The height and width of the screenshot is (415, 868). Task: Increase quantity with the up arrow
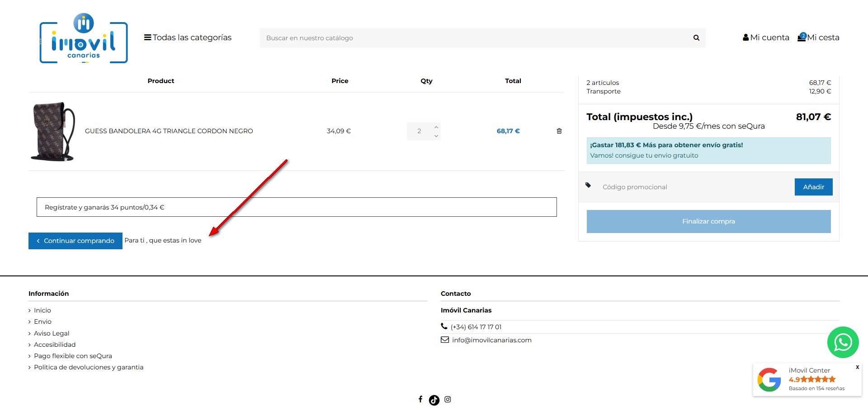[436, 127]
